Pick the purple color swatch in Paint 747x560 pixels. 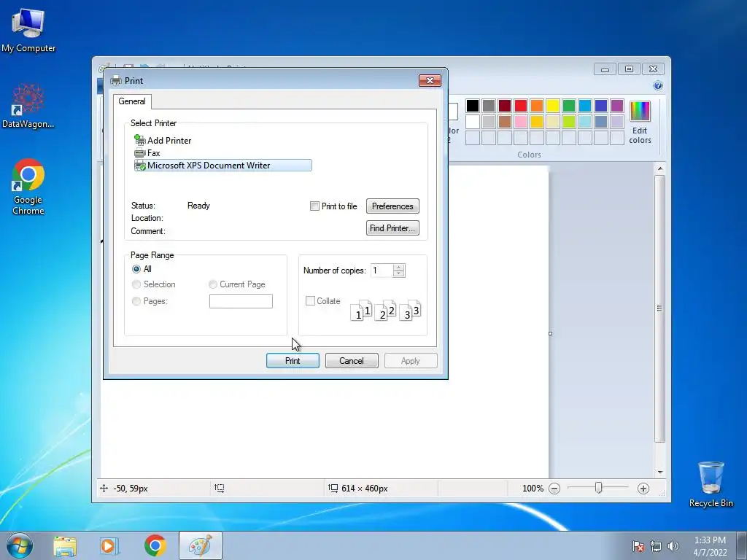617,105
